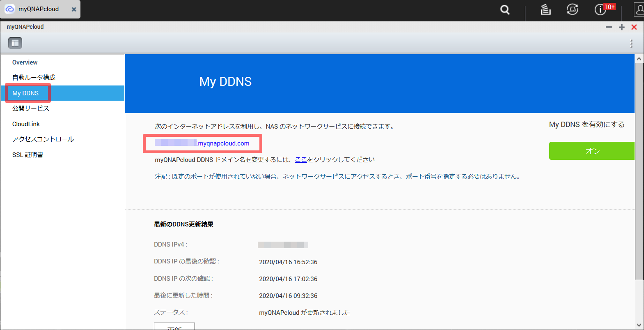Toggle the sidebar panel layout icon
Viewport: 644px width, 330px height.
tap(15, 43)
